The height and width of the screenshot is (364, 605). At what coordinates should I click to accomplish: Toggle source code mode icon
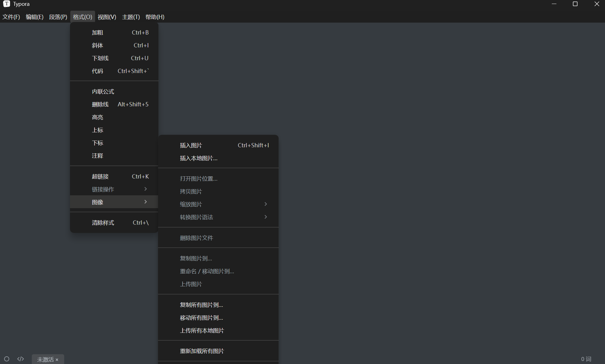coord(20,359)
